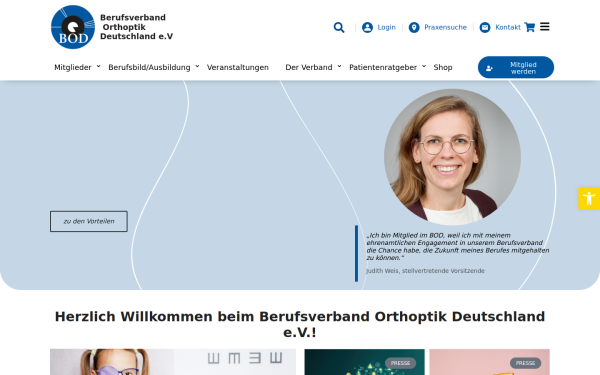Screen dimensions: 600x375
Task: Click the Berufsverband Orthoptik Deutschland e.V title
Action: coord(136,27)
